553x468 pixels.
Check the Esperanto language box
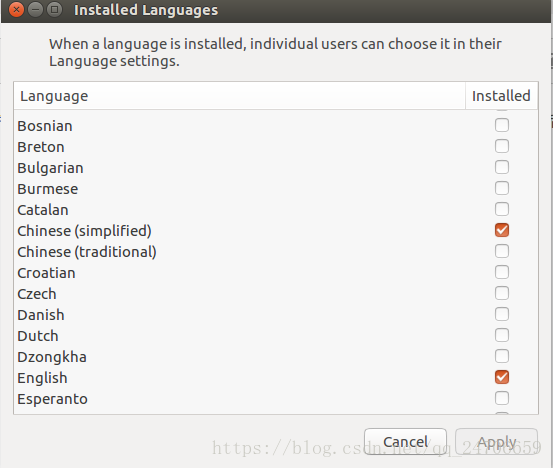point(502,398)
